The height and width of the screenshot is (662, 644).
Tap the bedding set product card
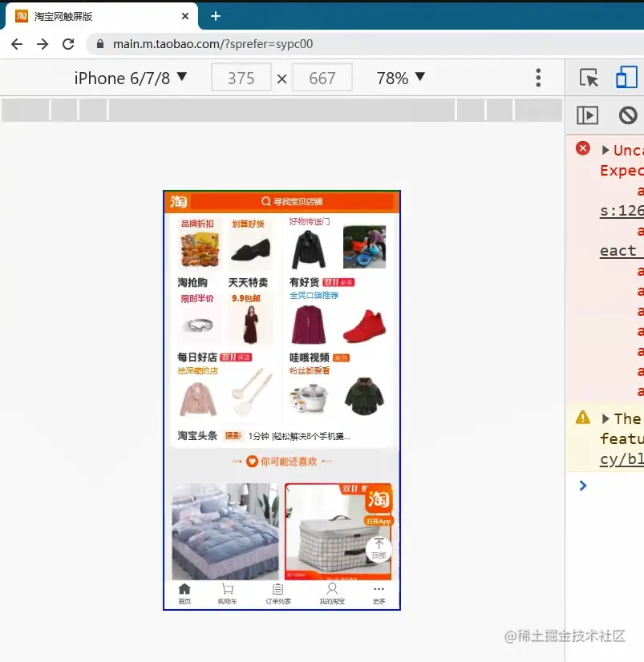tap(225, 531)
